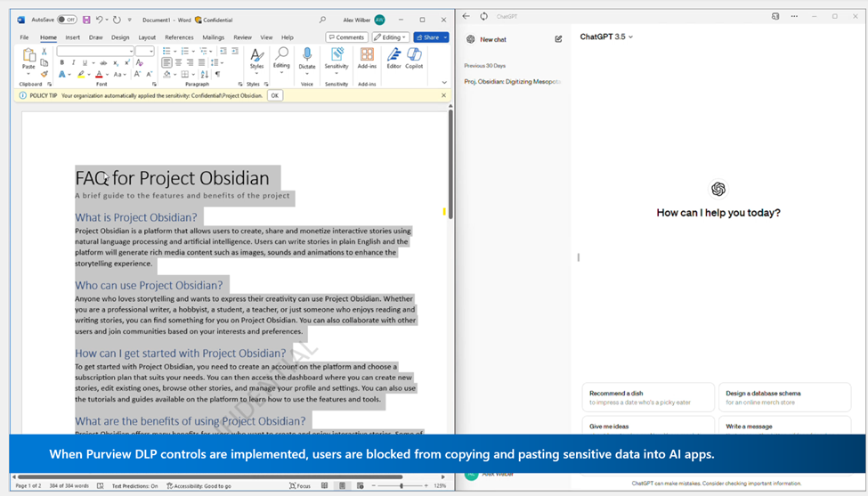Click the Increase Font Size icon

tap(137, 74)
